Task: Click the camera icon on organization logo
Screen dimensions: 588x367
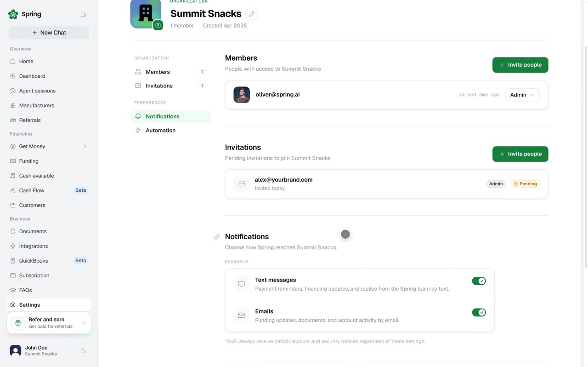Action: coord(158,25)
